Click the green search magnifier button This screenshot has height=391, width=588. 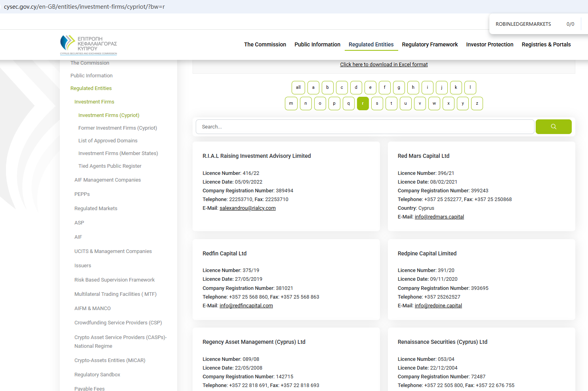coord(553,127)
